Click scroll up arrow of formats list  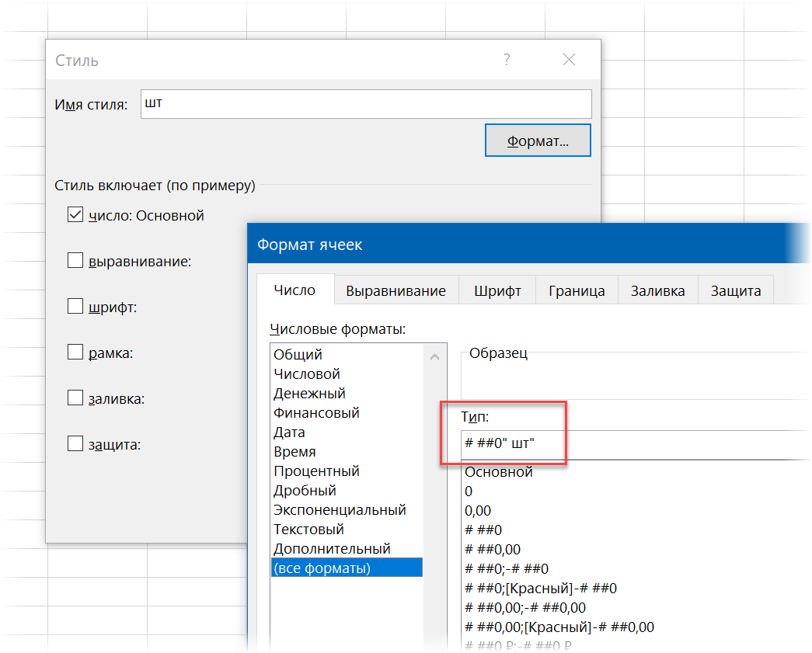click(434, 356)
